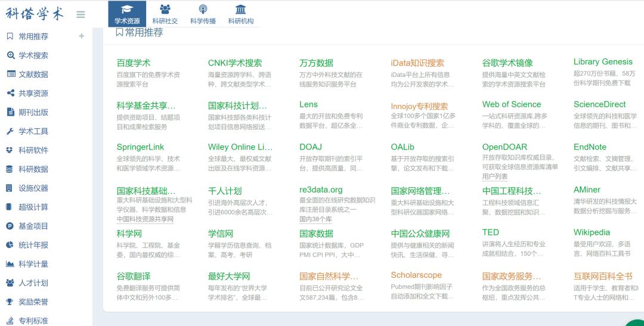Click the document icon for 期刊出版
Viewport: 644px width, 326px height.
[x=11, y=112]
